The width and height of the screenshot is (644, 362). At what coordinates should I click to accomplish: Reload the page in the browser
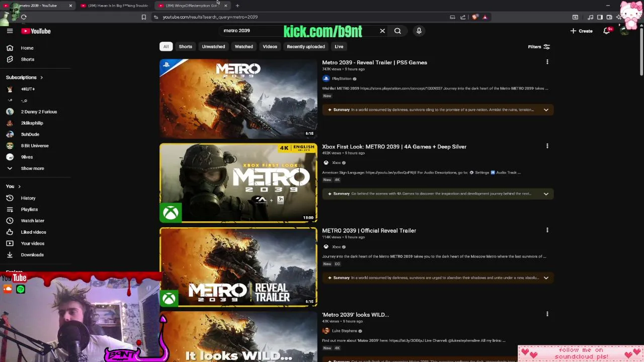pyautogui.click(x=24, y=17)
